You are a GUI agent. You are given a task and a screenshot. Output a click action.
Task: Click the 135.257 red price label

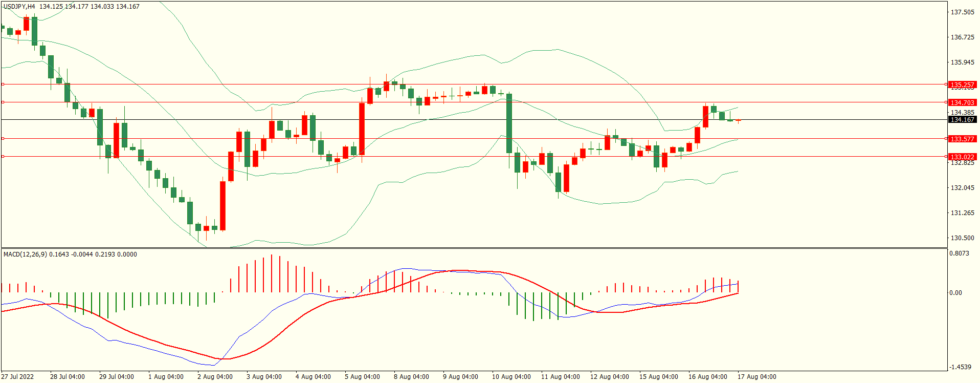pos(962,84)
